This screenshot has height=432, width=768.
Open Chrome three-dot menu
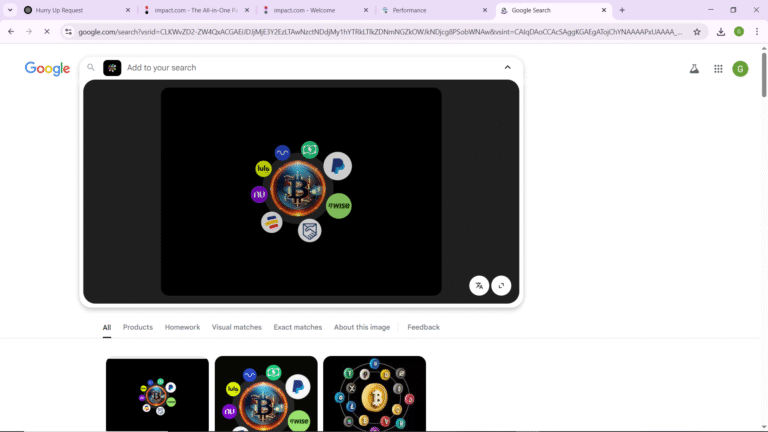[x=757, y=32]
